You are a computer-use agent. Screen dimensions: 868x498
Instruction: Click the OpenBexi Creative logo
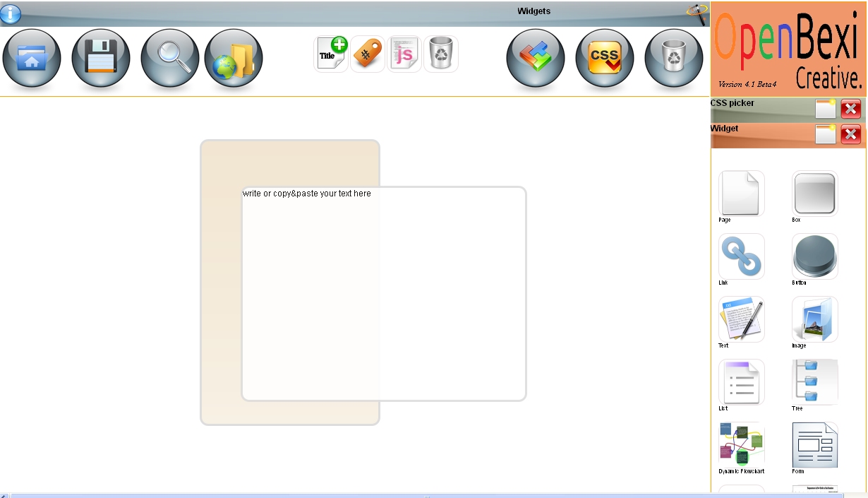[x=788, y=48]
